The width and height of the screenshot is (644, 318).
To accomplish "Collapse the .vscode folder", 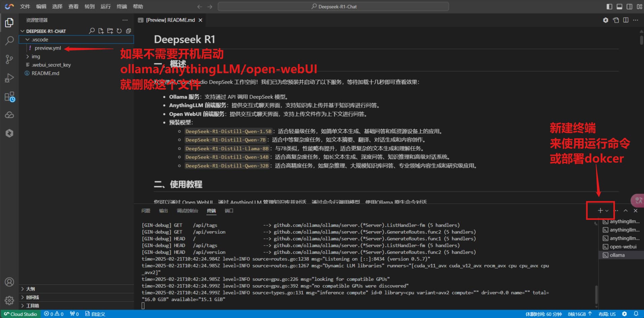I will (27, 39).
